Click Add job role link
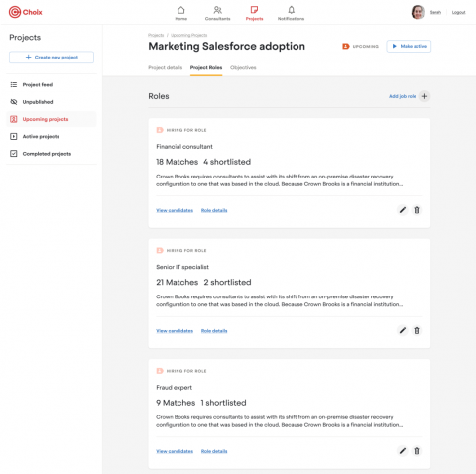Screen dimensions: 476x474 (x=403, y=96)
